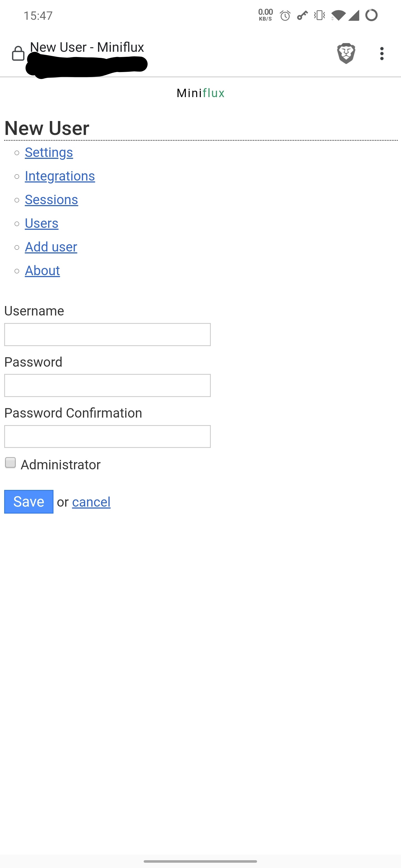Screen dimensions: 401x868
Task: Click the padlock site security icon
Action: coord(19,53)
